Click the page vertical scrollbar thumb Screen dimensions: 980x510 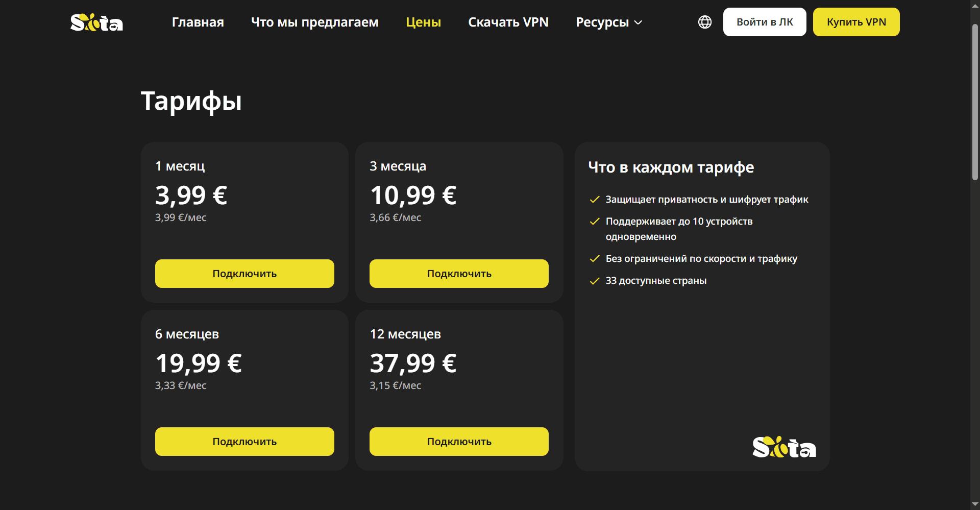(x=975, y=102)
